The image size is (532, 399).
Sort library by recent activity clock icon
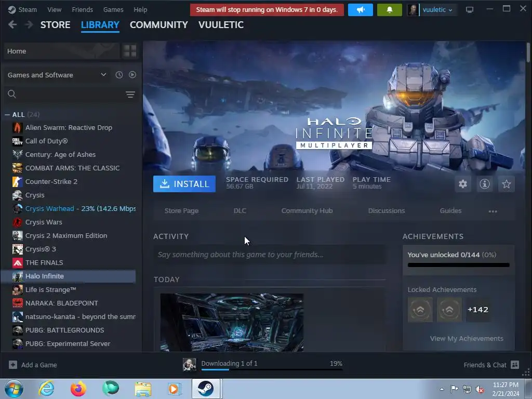point(119,75)
